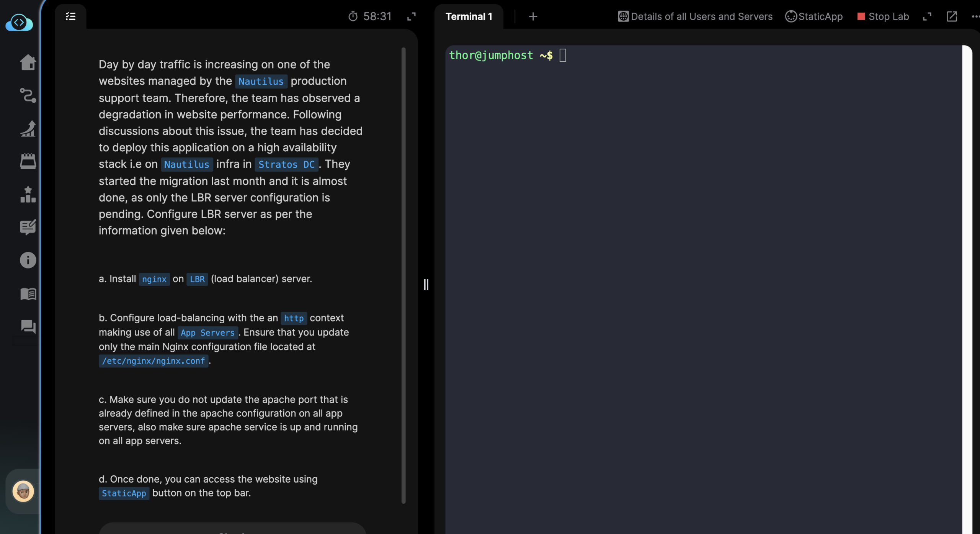This screenshot has height=534, width=980.
Task: Click the playground box icon in sidebar
Action: pyautogui.click(x=28, y=162)
